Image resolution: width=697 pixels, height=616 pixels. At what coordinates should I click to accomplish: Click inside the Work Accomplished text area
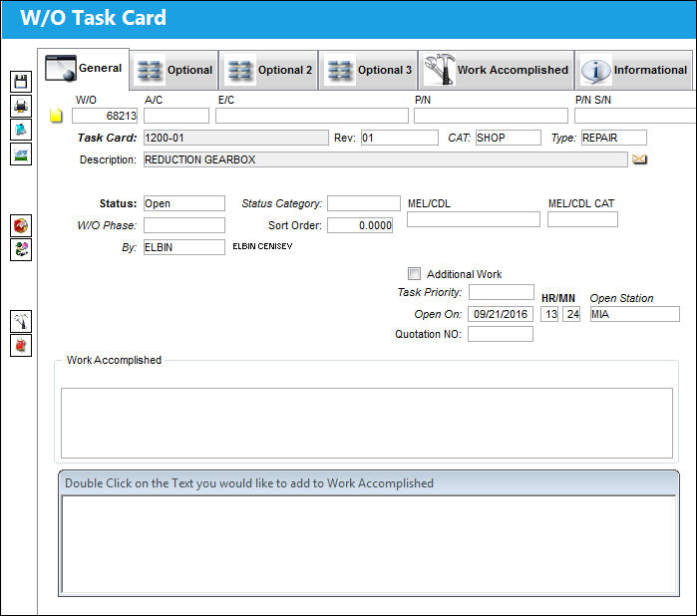pos(367,423)
